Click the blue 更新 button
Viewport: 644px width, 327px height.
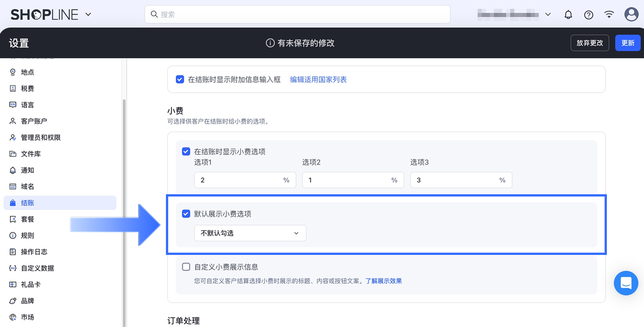628,43
